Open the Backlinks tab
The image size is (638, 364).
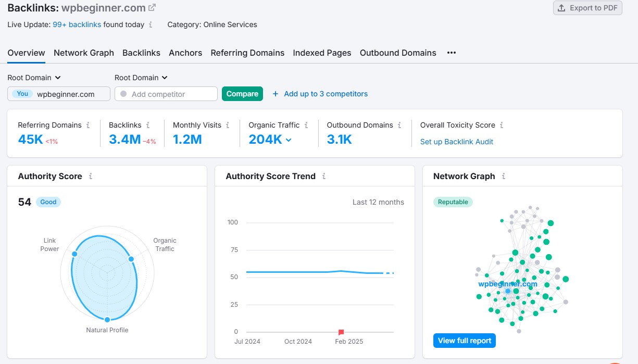[x=141, y=53]
